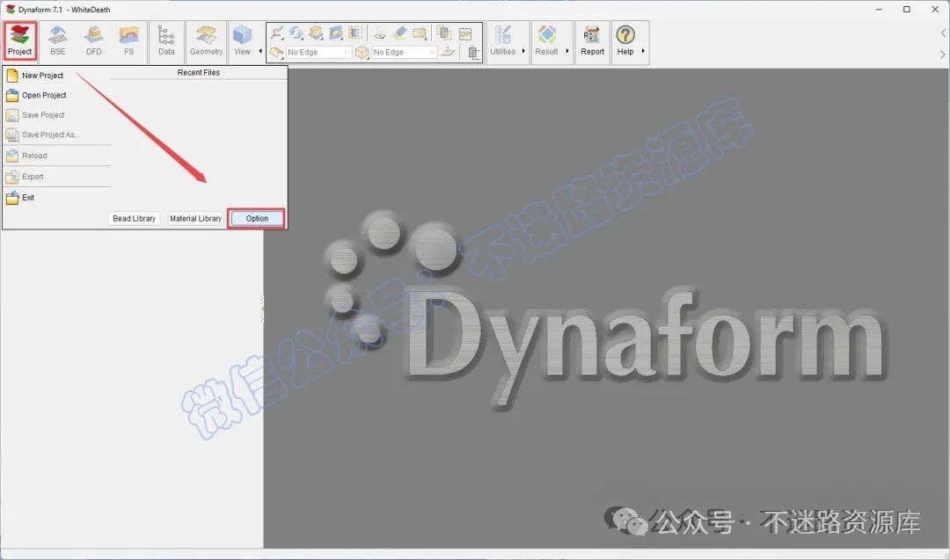Open the Bead Library

(x=134, y=219)
